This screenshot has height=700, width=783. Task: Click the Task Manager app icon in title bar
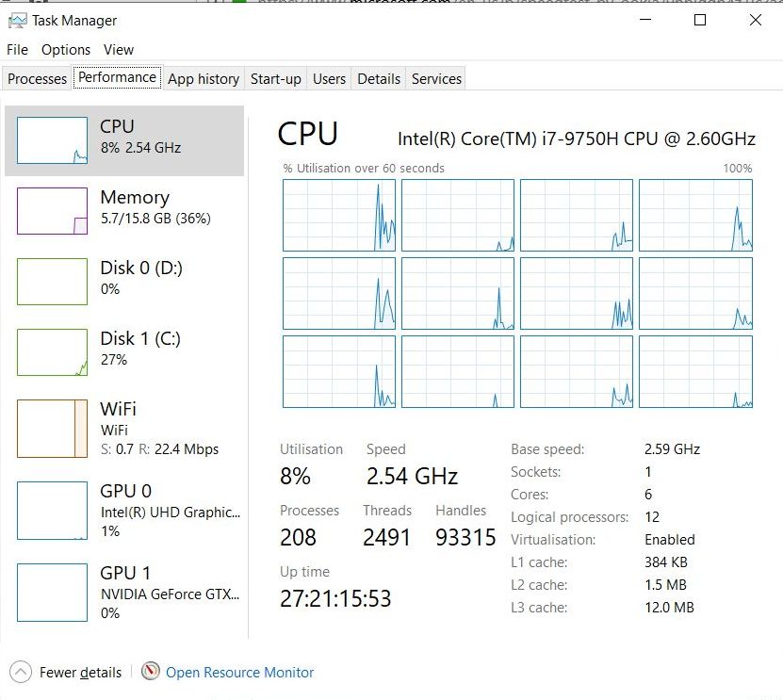click(16, 20)
